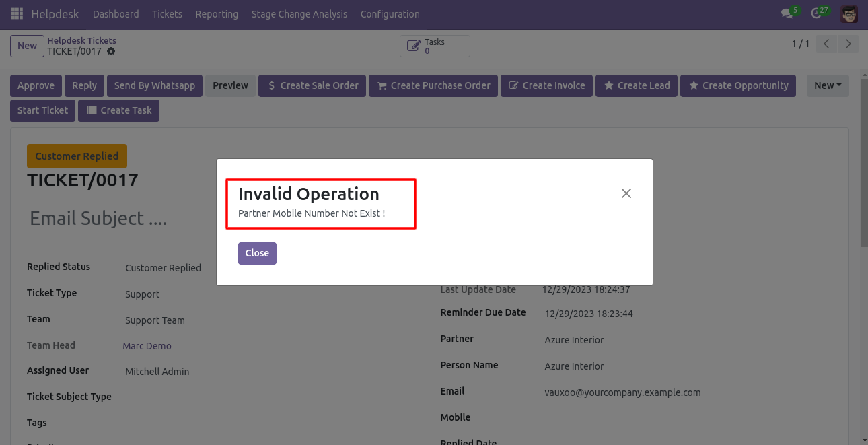Screen dimensions: 868x445
Task: Close the Invalid Operation dialog with X
Action: pos(626,193)
